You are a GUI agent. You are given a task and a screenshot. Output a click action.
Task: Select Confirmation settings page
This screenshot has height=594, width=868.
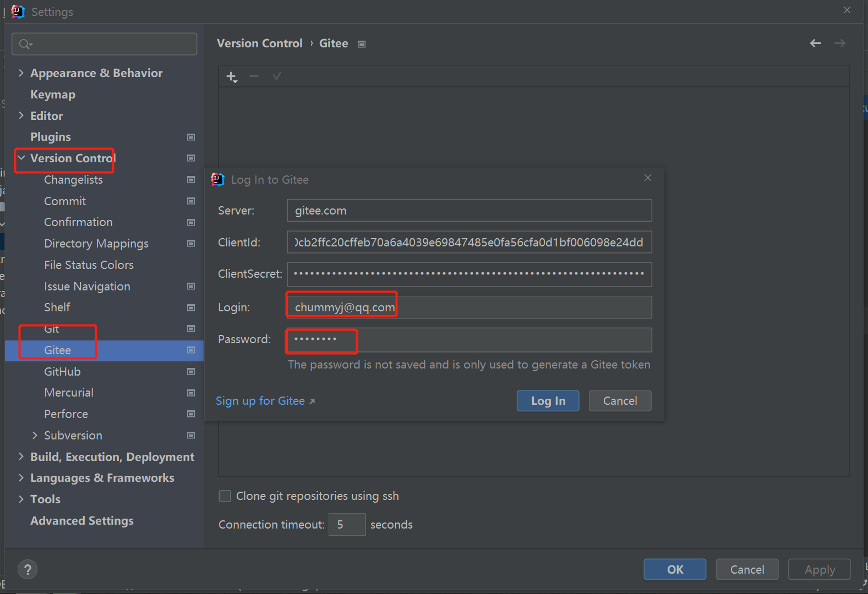click(x=78, y=222)
